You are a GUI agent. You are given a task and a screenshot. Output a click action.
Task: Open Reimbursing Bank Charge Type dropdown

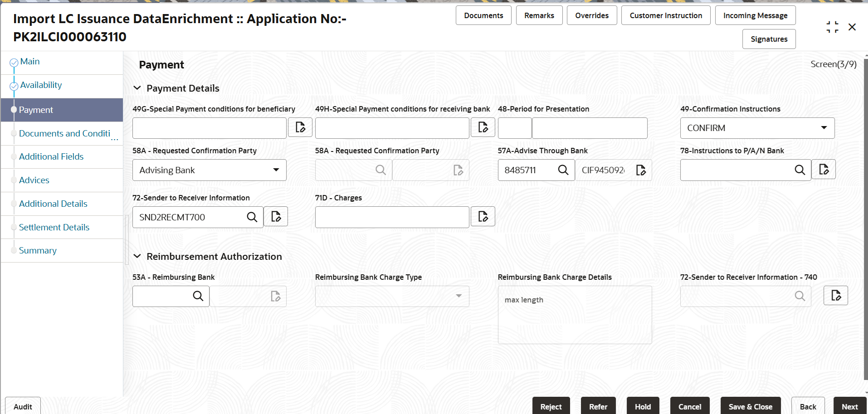[x=392, y=296]
